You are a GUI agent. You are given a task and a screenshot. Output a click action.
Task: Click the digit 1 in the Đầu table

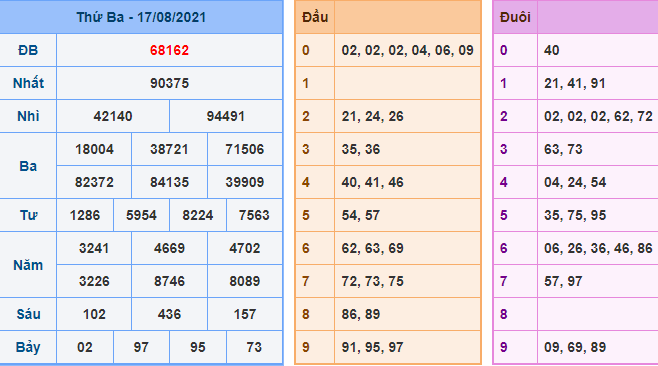point(306,83)
